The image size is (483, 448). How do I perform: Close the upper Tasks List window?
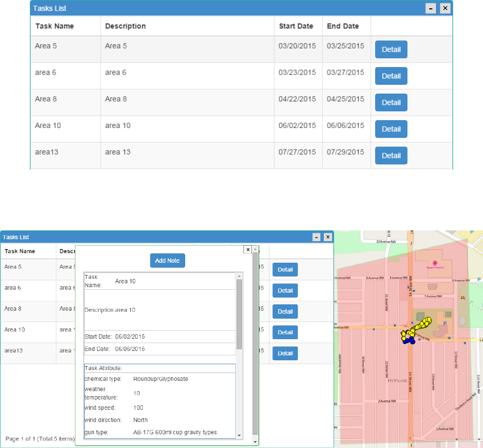[445, 8]
